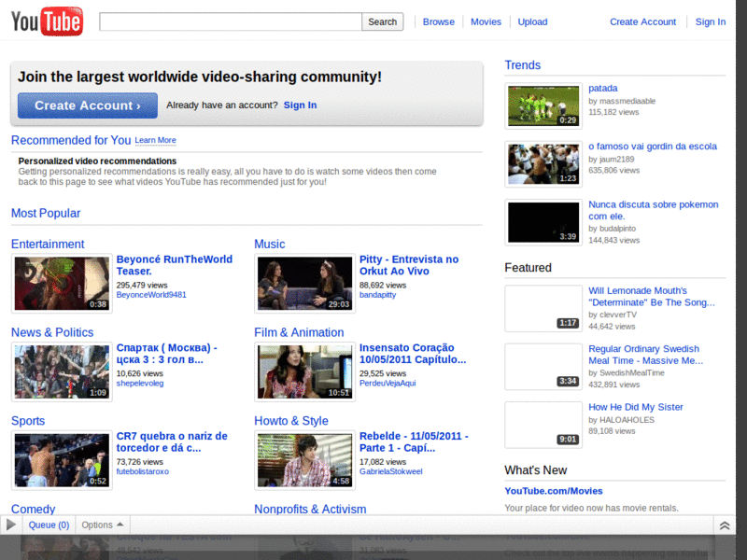Viewport: 747px width, 560px height.
Task: Open the Upload menu item
Action: click(x=532, y=21)
